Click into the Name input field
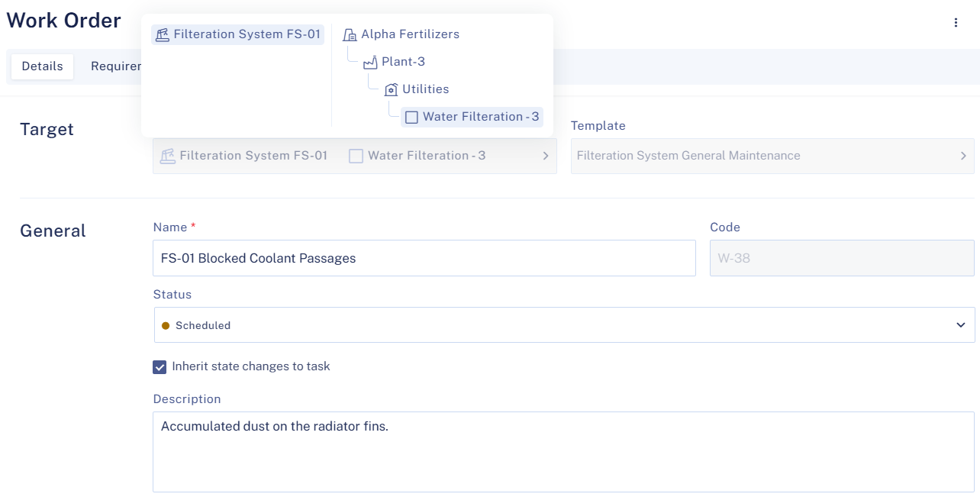980x497 pixels. [424, 258]
